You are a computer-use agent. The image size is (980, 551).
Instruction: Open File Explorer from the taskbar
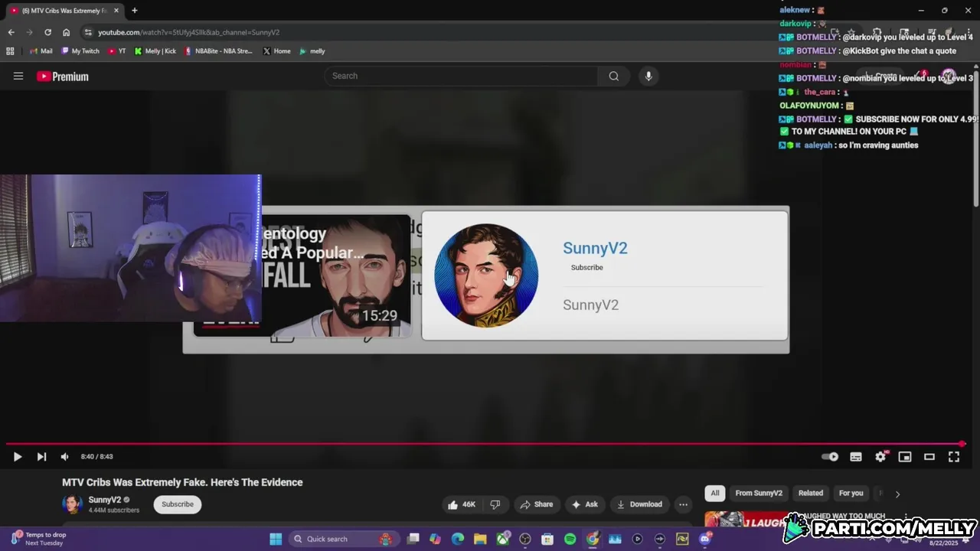click(x=480, y=539)
